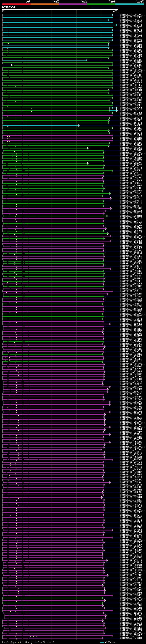Click the yellow large-gap triangle in the legend
Image resolution: width=146 pixels, height=644 pixels.
[19, 642]
